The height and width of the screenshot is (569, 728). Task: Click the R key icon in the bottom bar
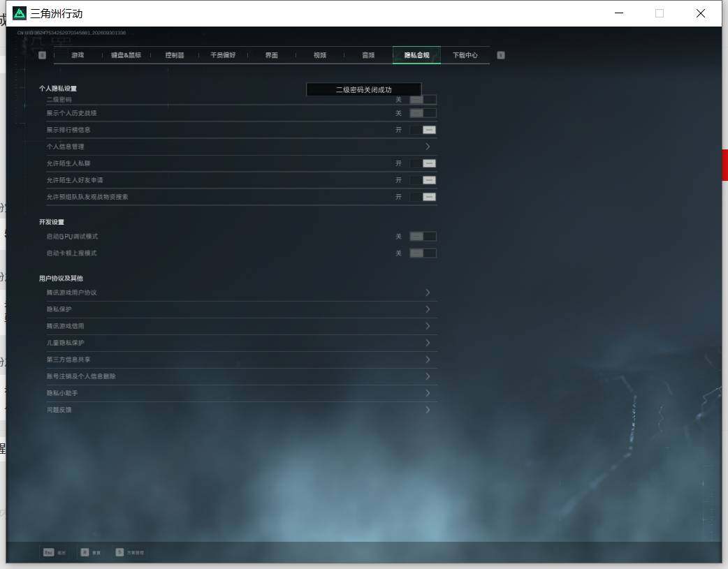(85, 552)
